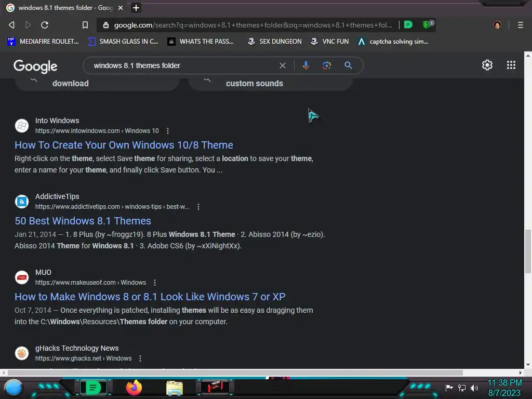The width and height of the screenshot is (532, 399).
Task: Click the AddictiveTips site favicon
Action: (x=22, y=202)
